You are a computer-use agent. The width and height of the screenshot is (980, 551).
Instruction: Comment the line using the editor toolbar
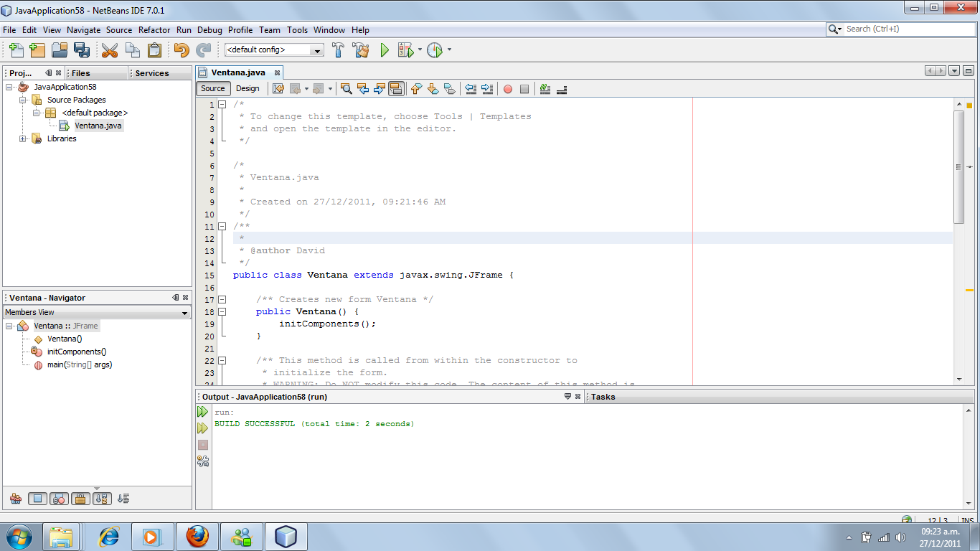click(x=545, y=89)
